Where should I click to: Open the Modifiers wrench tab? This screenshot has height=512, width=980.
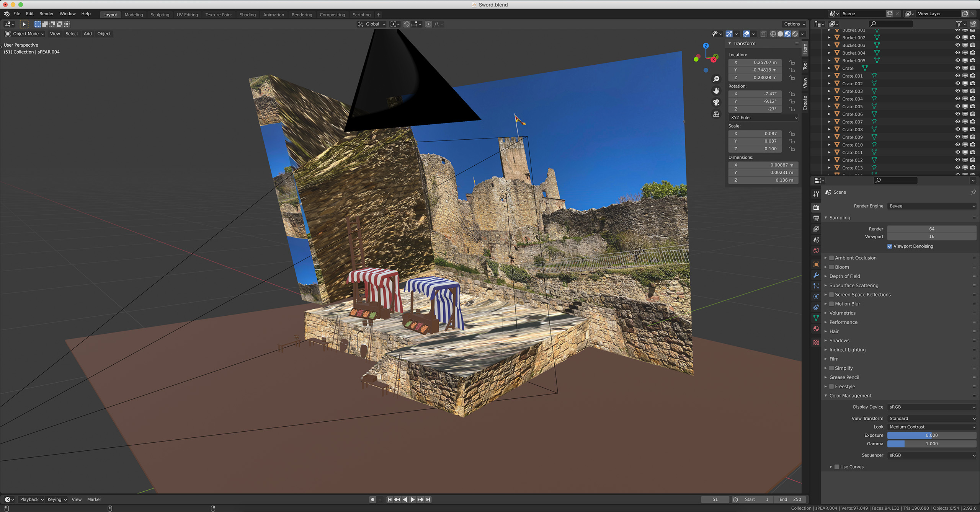pyautogui.click(x=816, y=275)
